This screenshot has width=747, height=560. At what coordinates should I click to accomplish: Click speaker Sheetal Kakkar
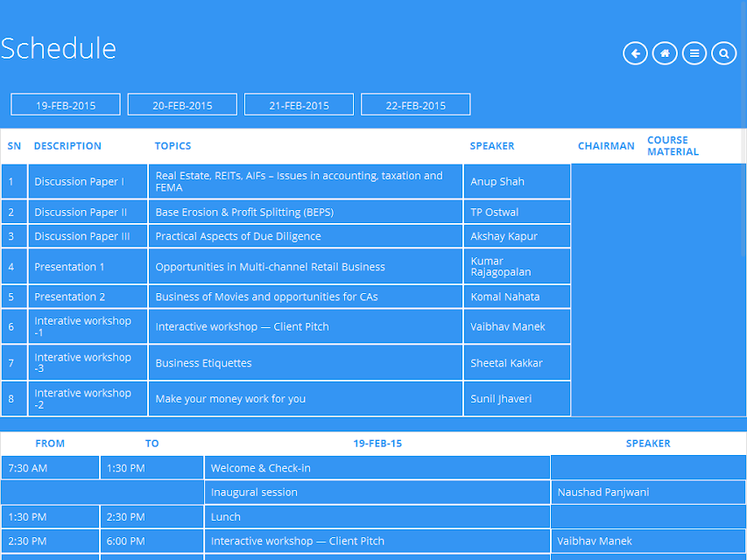[518, 363]
